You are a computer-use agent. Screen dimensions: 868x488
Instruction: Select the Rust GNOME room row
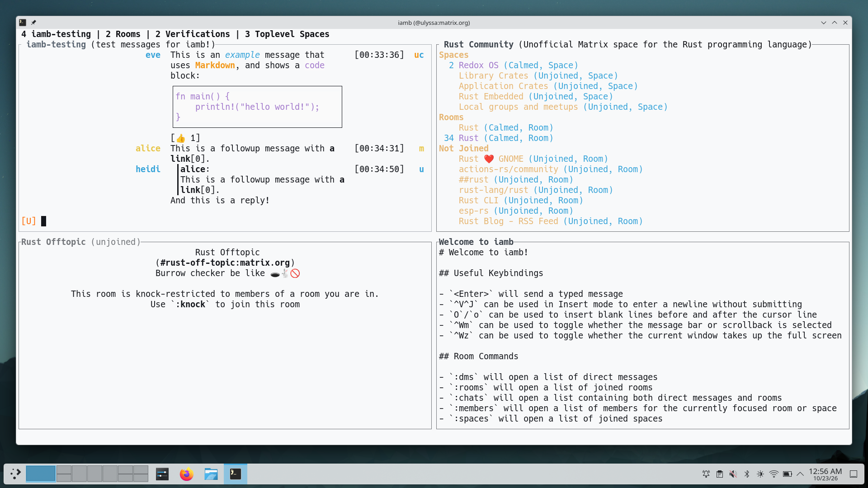pos(533,159)
